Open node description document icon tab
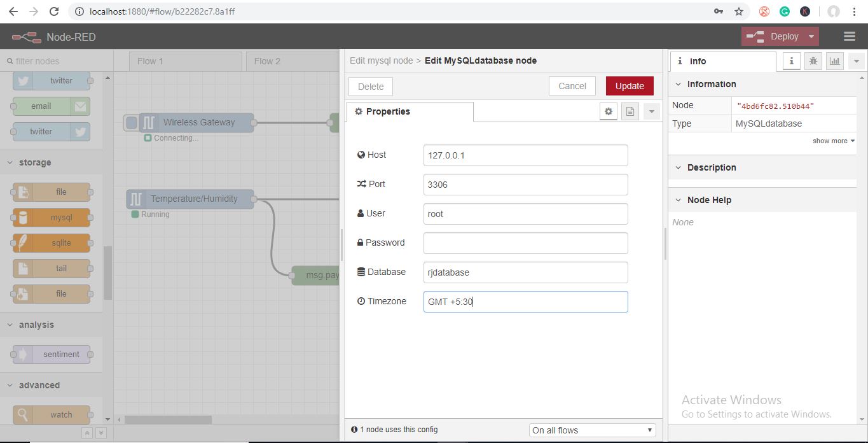The image size is (868, 443). 630,111
